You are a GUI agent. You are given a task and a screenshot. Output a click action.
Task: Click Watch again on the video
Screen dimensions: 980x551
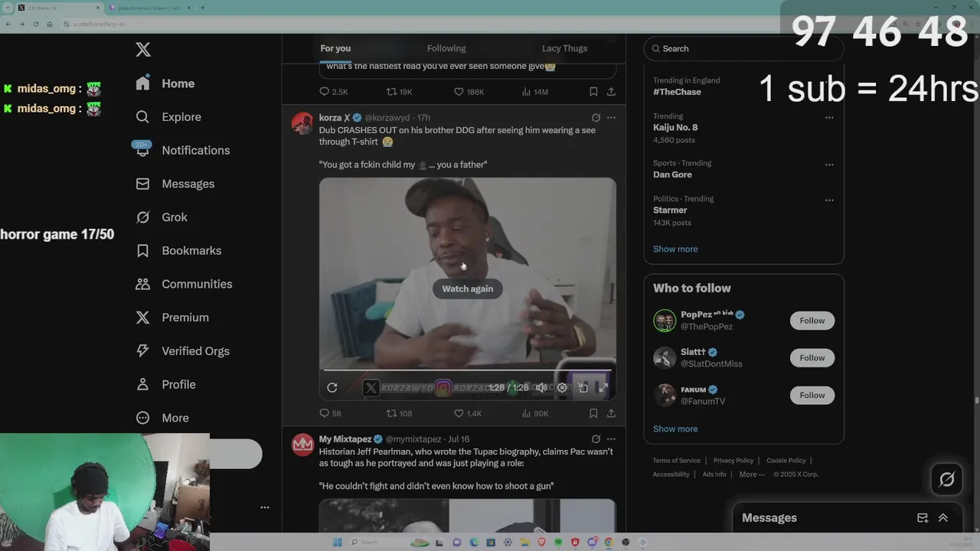[468, 289]
